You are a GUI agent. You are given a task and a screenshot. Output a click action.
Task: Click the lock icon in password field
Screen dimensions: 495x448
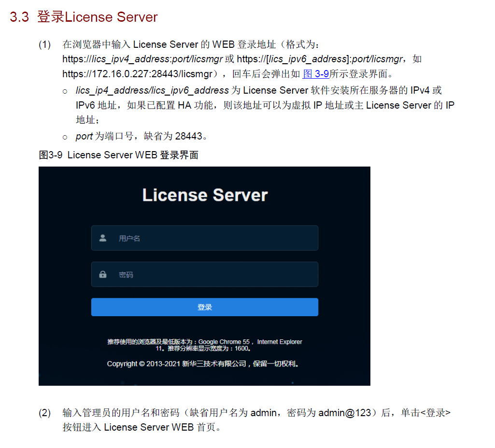102,274
